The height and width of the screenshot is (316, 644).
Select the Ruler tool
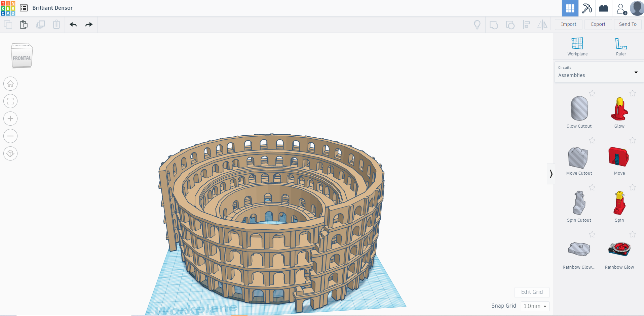[621, 47]
